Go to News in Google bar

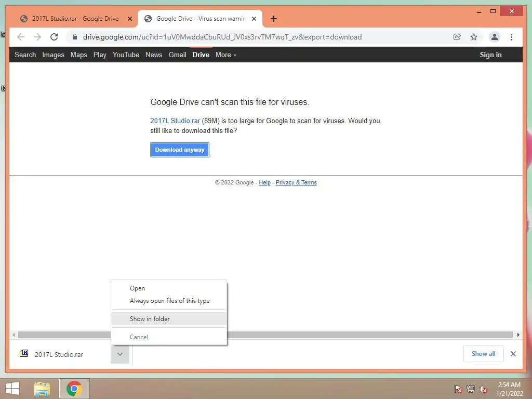(x=154, y=55)
